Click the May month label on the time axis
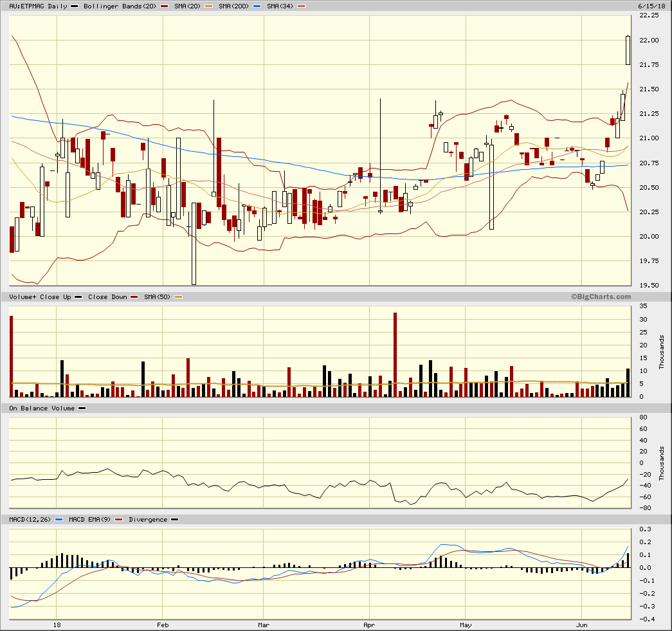 click(x=466, y=625)
